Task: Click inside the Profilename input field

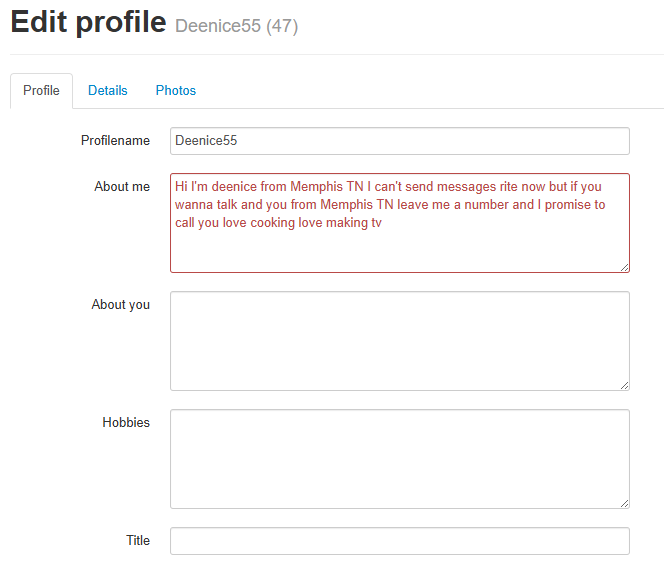Action: click(400, 141)
